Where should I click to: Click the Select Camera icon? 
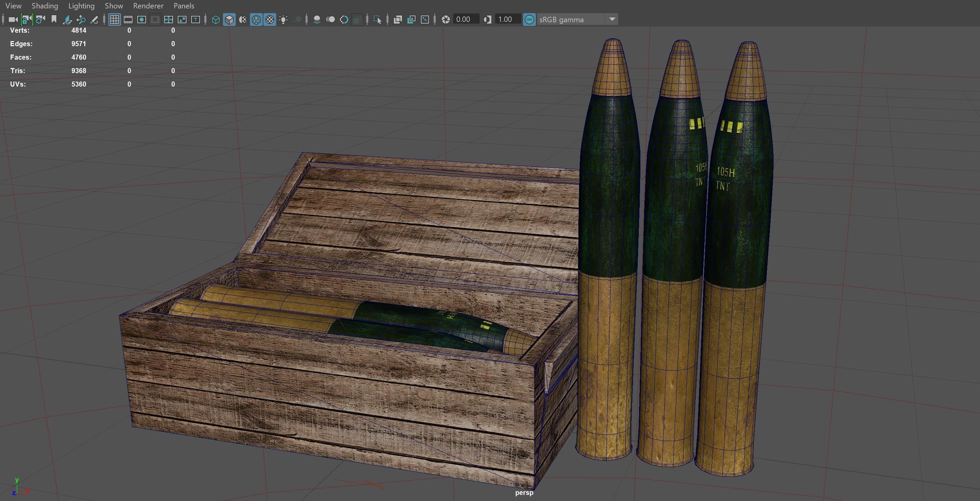(13, 20)
